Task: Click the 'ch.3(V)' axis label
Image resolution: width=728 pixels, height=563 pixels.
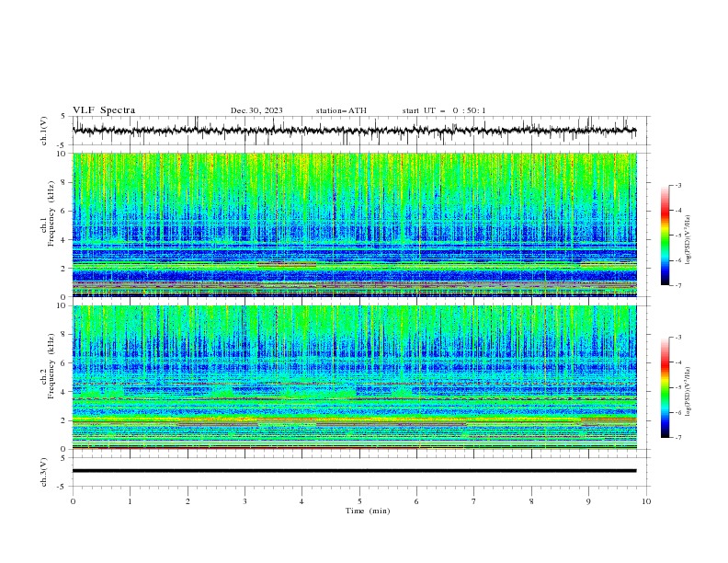Action: click(44, 472)
